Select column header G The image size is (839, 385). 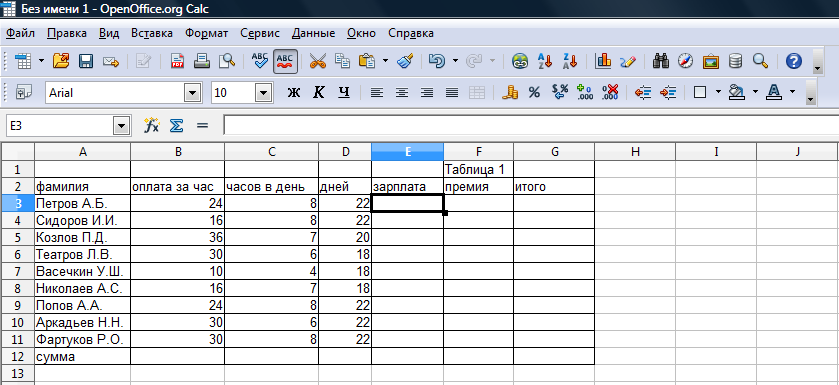click(x=554, y=152)
